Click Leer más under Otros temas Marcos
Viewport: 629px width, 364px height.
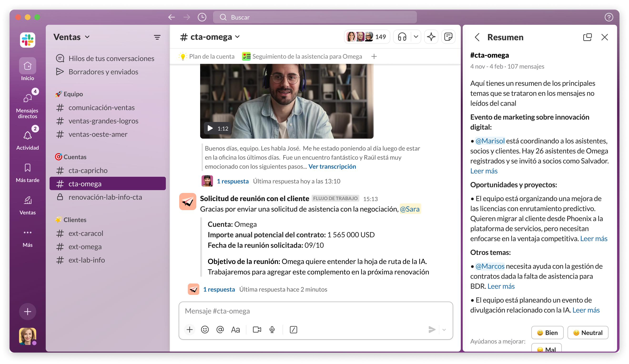pos(500,286)
